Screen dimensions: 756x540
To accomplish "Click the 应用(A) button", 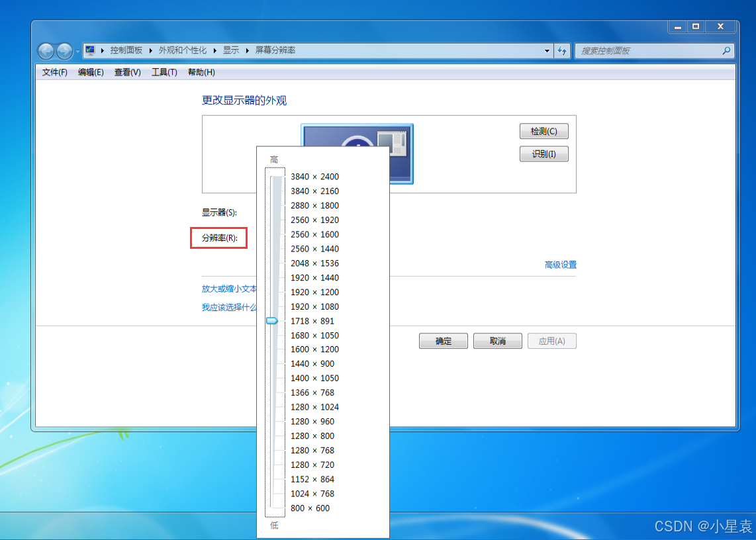I will tap(551, 341).
